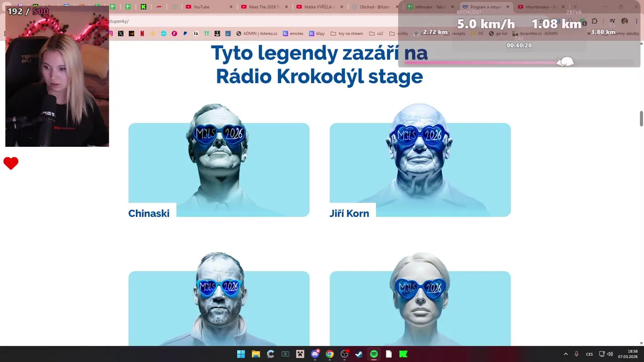Open itscandles.cz -ADMIN bookmark
This screenshot has height=362, width=644.
pyautogui.click(x=535, y=34)
